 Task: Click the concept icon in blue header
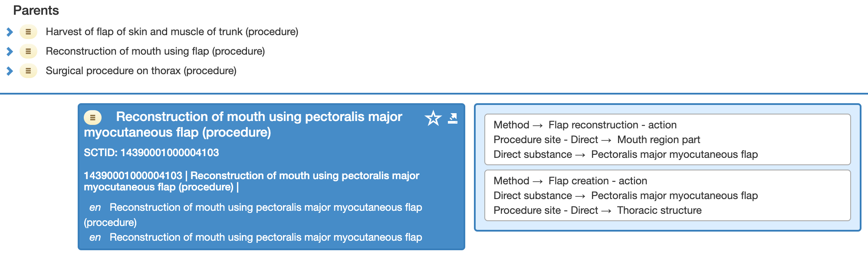click(92, 117)
